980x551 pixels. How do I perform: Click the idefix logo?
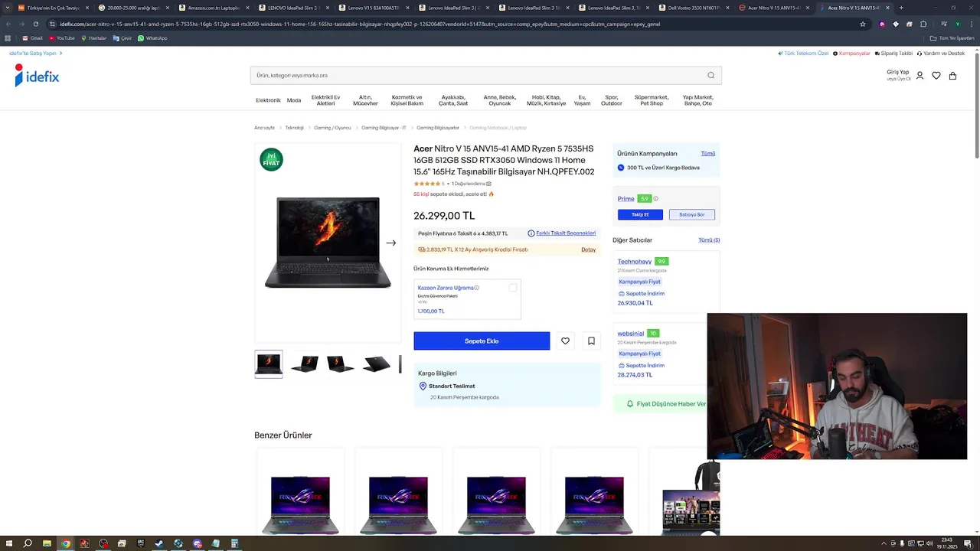point(37,76)
